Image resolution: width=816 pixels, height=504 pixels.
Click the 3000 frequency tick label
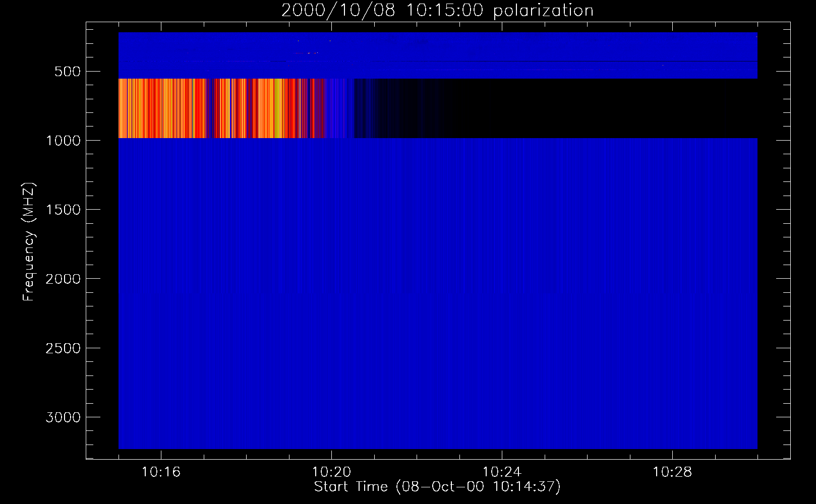click(64, 417)
